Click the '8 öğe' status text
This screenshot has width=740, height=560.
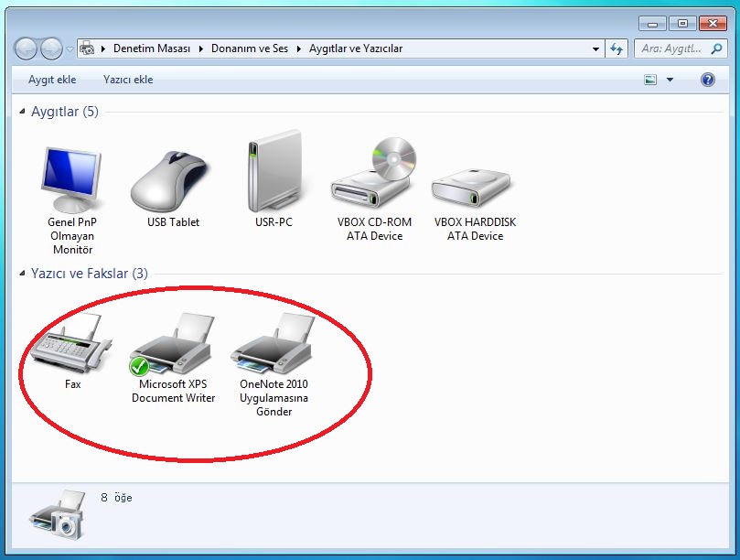pyautogui.click(x=116, y=497)
